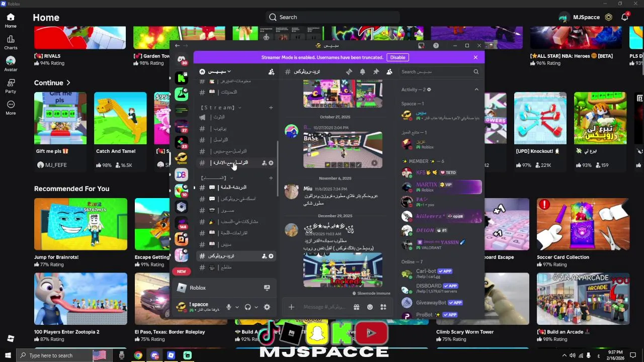This screenshot has width=644, height=362.
Task: Open Discord direct messages home icon
Action: [x=181, y=59]
